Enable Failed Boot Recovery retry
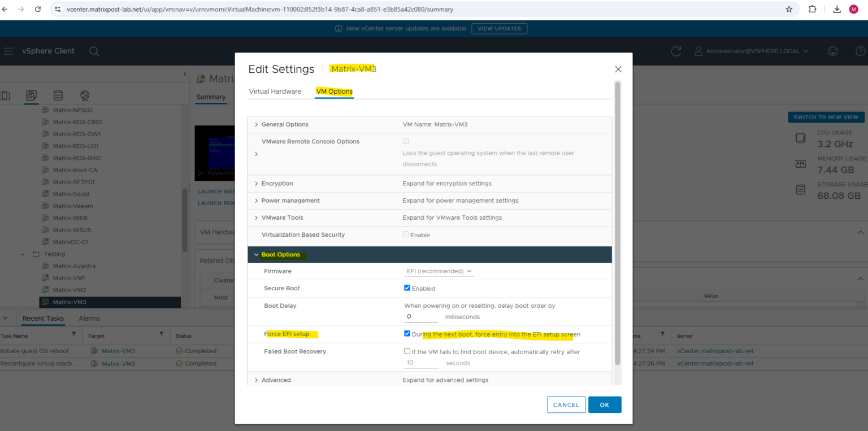Screen dimensions: 868x431 (407, 351)
